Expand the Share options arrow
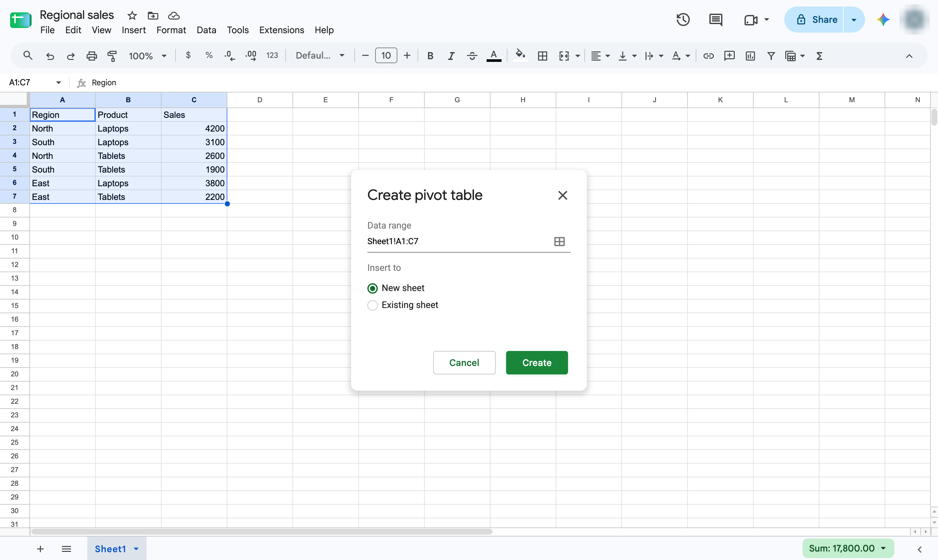This screenshot has width=938, height=560. tap(853, 20)
